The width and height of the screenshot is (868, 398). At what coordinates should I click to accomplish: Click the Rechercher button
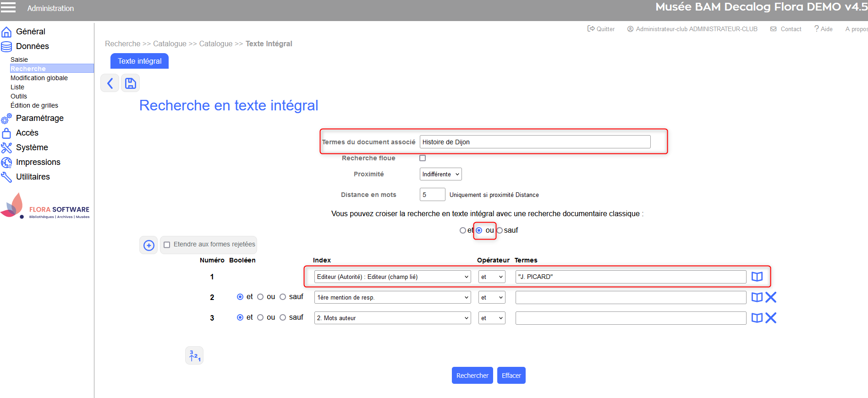pyautogui.click(x=472, y=376)
